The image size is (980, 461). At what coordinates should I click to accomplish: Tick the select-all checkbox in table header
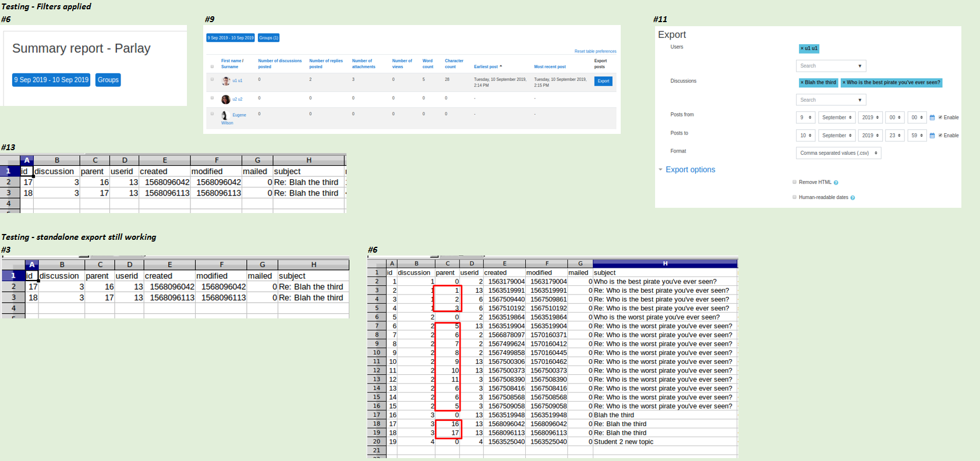(x=212, y=66)
